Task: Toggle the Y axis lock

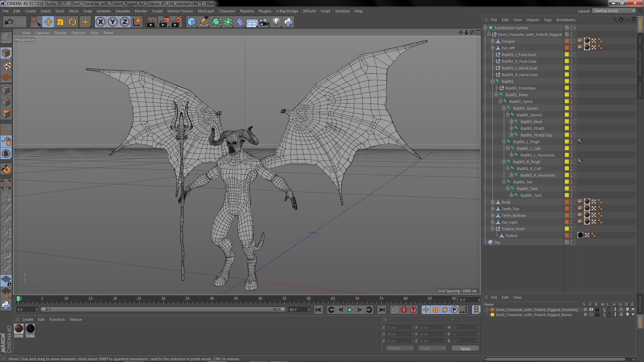Action: coord(113,22)
